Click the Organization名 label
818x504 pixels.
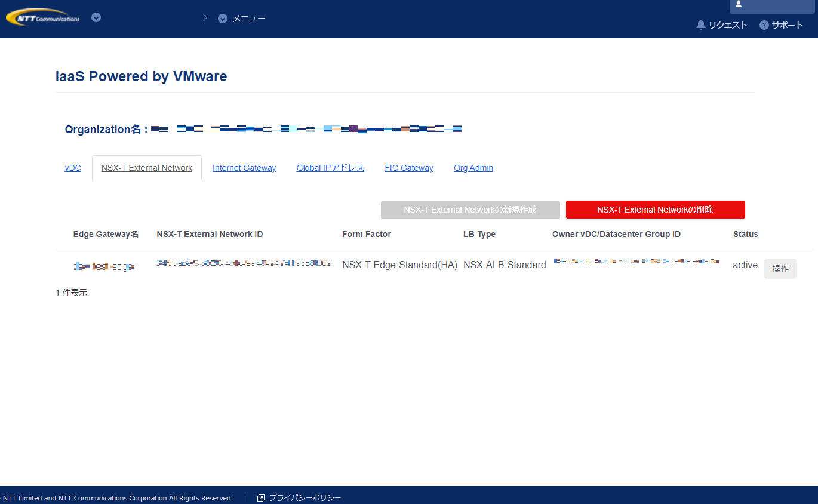coord(106,130)
